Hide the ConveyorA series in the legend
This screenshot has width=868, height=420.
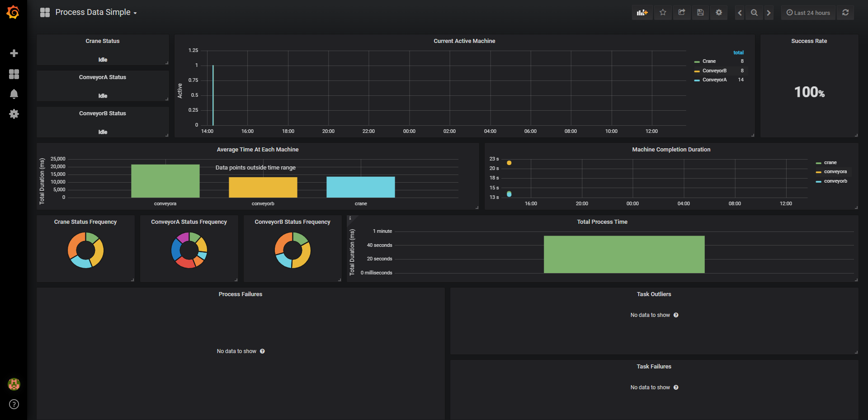(x=714, y=80)
